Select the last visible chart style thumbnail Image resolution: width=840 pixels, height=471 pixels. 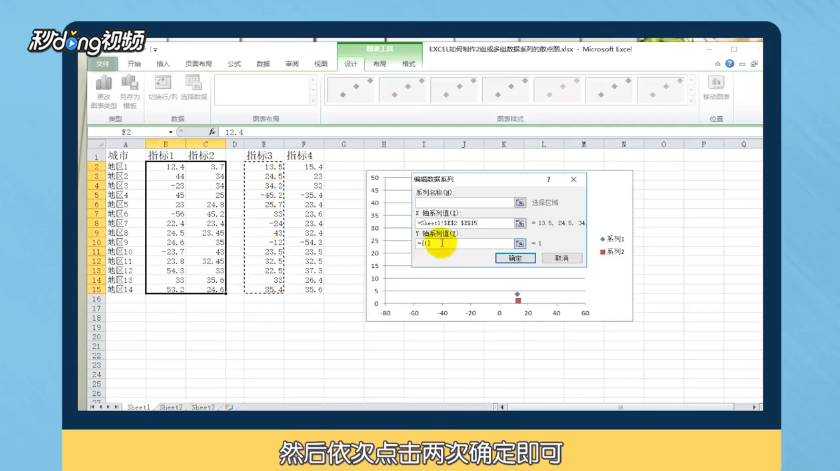click(661, 89)
